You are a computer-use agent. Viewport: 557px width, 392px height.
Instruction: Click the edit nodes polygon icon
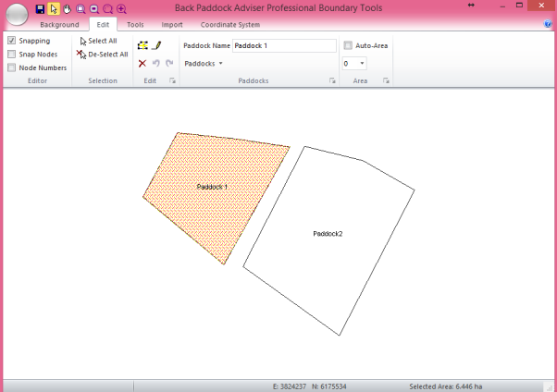[x=142, y=44]
